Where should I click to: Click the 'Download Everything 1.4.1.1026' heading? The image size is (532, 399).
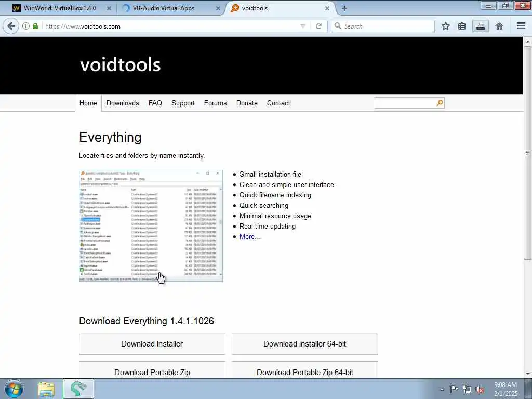[146, 321]
